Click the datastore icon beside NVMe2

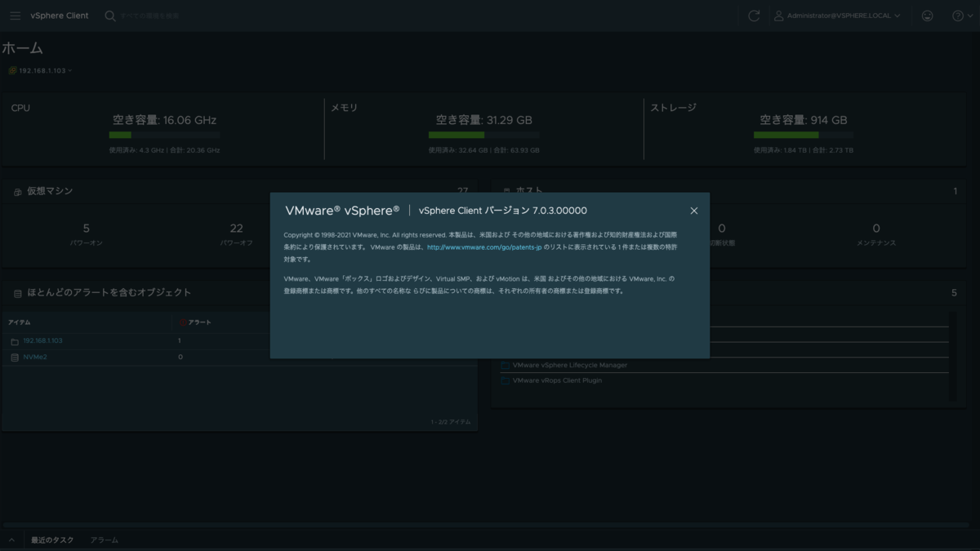[x=15, y=358]
